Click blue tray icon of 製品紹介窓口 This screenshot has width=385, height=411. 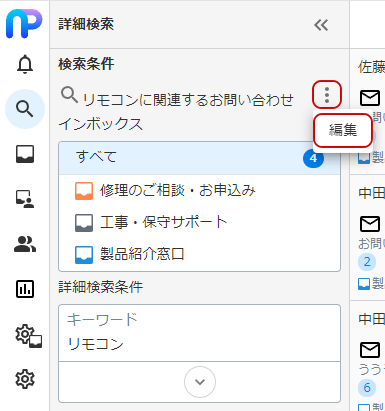click(x=84, y=255)
